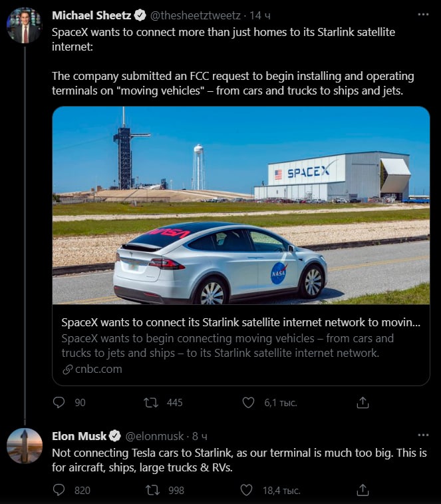Share Elon Musk's reply

(363, 490)
